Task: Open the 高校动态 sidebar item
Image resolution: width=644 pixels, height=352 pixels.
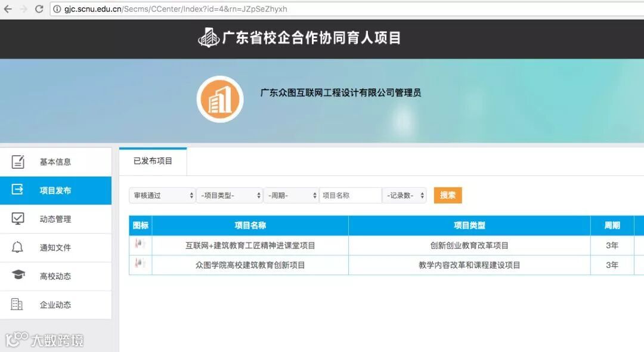Action: [x=55, y=276]
